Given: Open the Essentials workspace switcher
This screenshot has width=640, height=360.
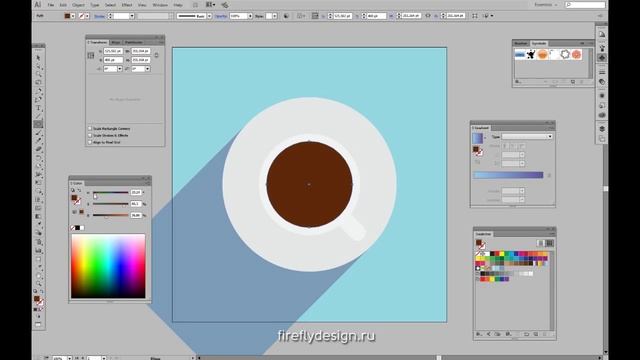Looking at the screenshot, I should point(546,4).
